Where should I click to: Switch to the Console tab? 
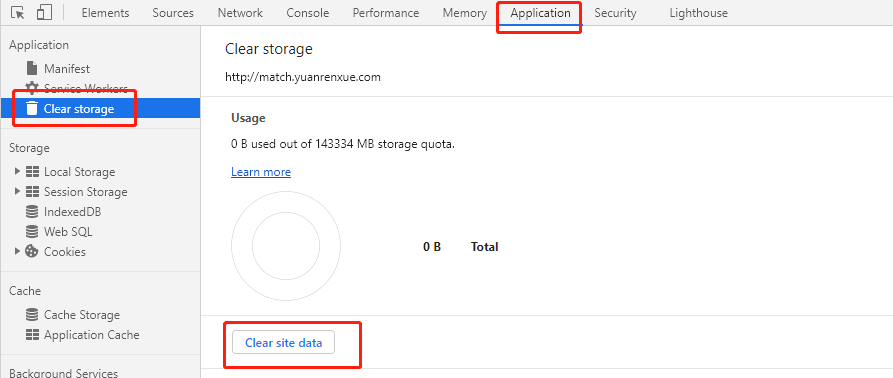pyautogui.click(x=308, y=13)
